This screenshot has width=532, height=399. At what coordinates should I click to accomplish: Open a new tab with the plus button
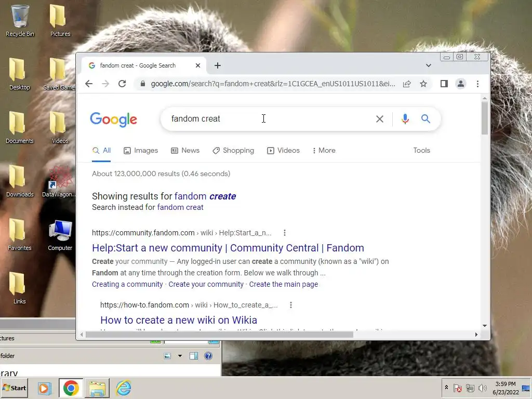[218, 65]
